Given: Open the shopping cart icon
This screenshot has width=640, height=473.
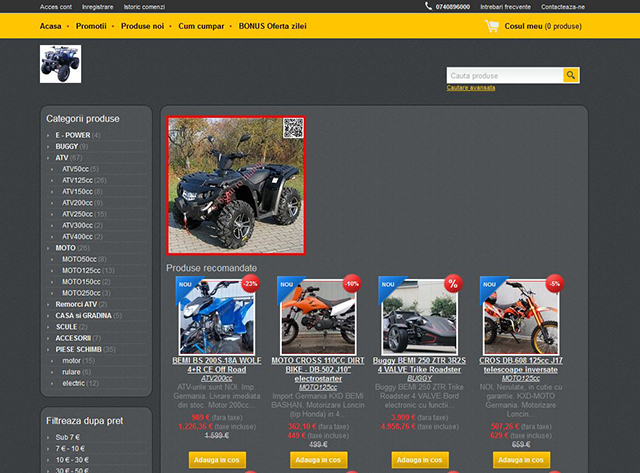Looking at the screenshot, I should point(491,27).
